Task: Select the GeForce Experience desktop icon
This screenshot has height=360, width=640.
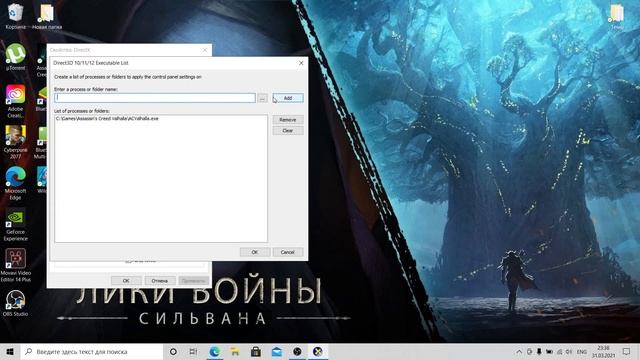Action: click(16, 224)
